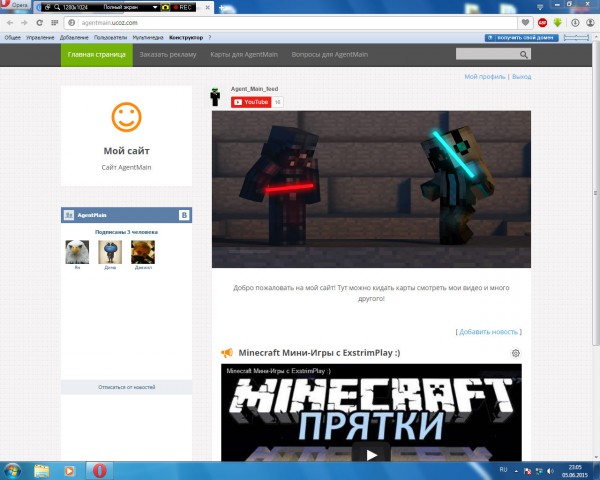Open the 'Общее' admin menu
Screen dimensions: 600x480
[x=13, y=38]
